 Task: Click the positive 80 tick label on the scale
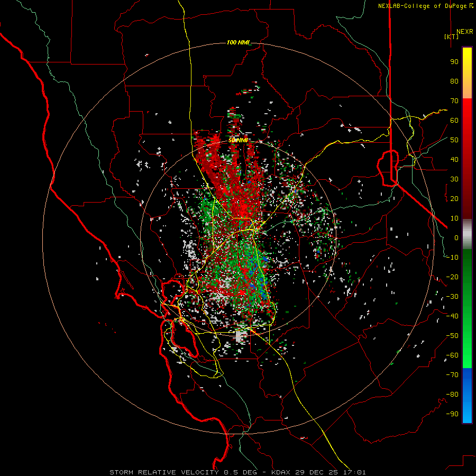(454, 81)
